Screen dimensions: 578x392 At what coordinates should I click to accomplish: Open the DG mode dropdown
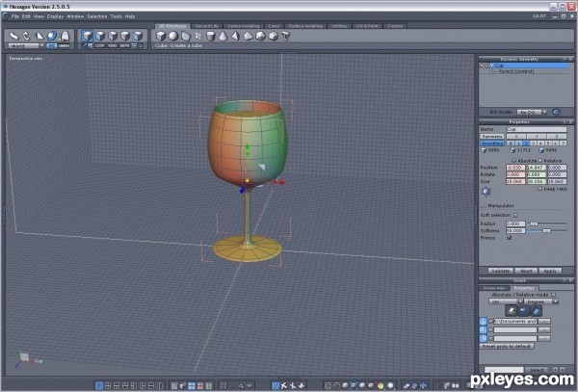pyautogui.click(x=532, y=112)
